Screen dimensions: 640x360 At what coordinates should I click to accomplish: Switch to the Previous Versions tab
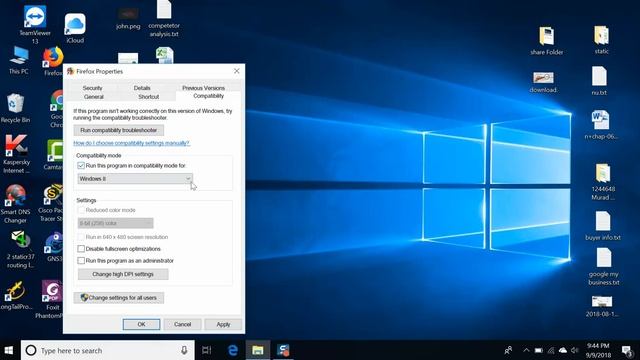[203, 88]
